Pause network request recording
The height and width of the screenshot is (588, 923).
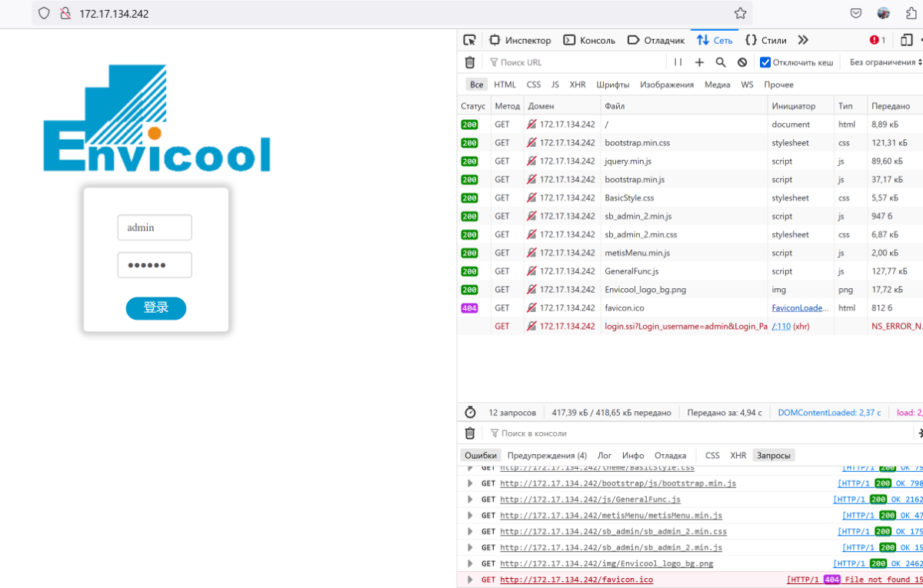pos(678,62)
